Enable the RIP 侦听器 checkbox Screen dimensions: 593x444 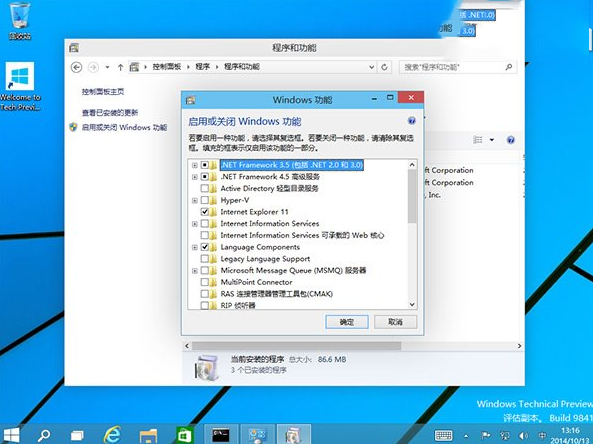(205, 305)
